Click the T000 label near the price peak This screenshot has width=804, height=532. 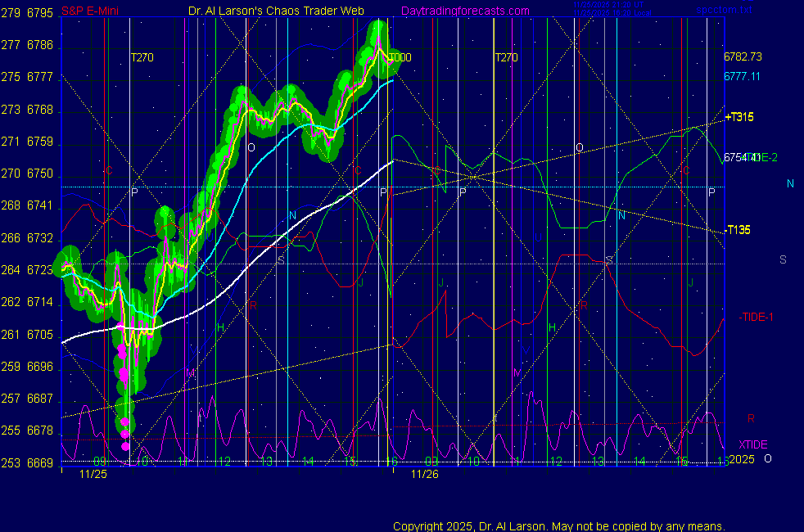coord(400,58)
